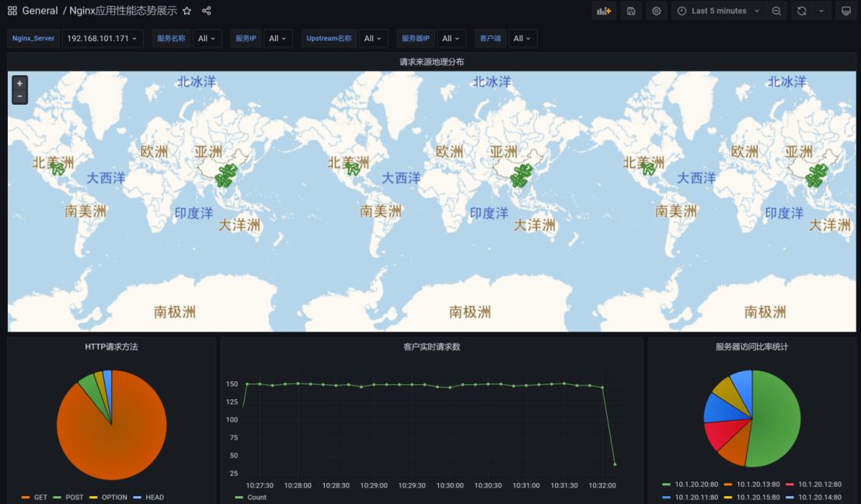Click the add panel icon

coord(604,11)
